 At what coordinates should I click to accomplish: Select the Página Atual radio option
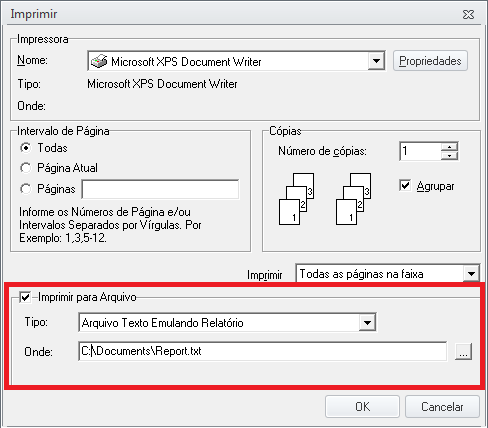26,168
